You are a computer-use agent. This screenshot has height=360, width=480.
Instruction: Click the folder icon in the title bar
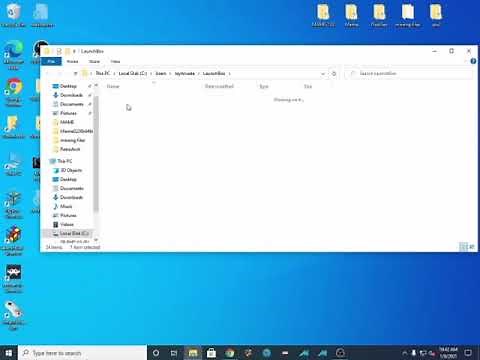point(47,51)
